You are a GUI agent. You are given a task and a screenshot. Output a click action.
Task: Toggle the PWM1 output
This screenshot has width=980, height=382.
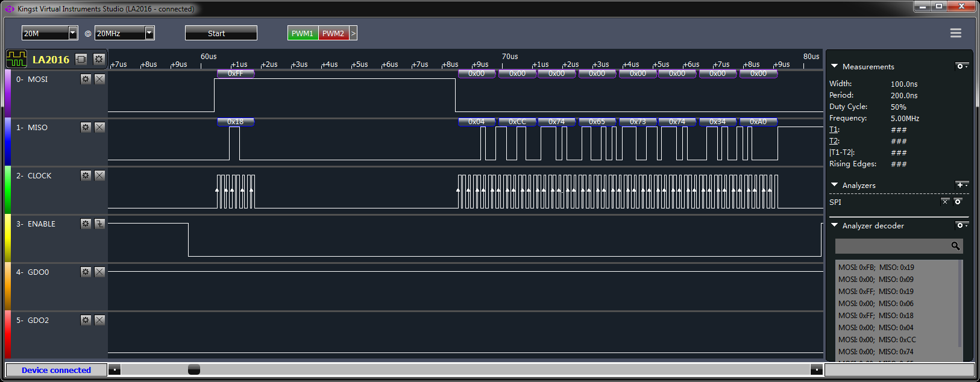pyautogui.click(x=303, y=33)
